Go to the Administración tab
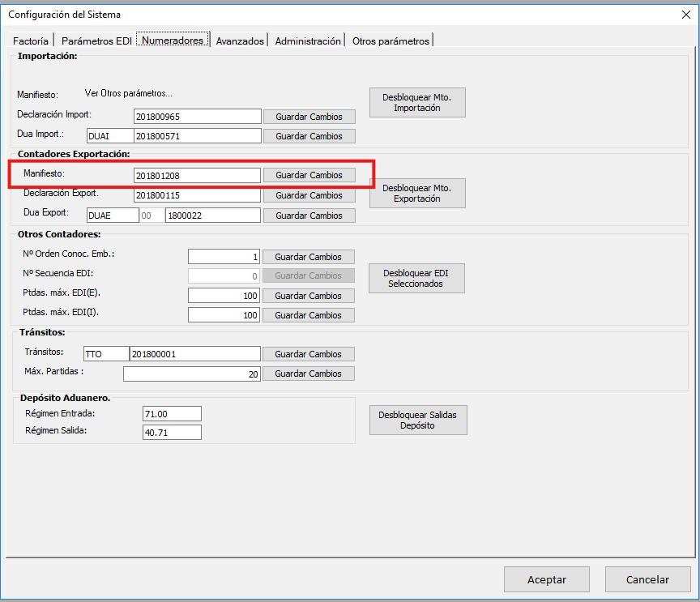 308,41
